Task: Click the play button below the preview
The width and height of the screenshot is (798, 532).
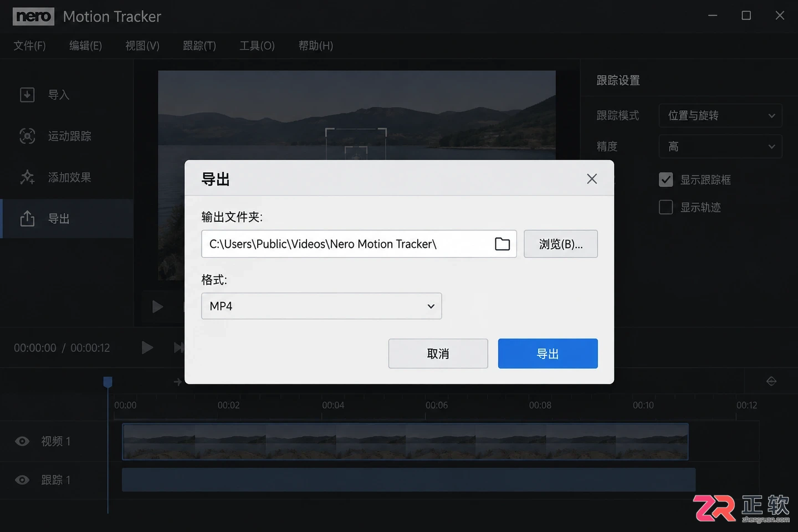Action: pyautogui.click(x=157, y=306)
